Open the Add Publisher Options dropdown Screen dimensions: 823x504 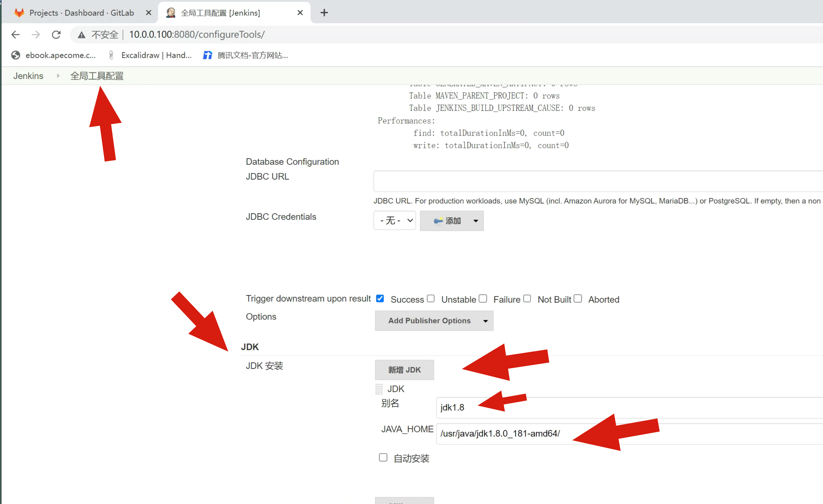[x=434, y=320]
